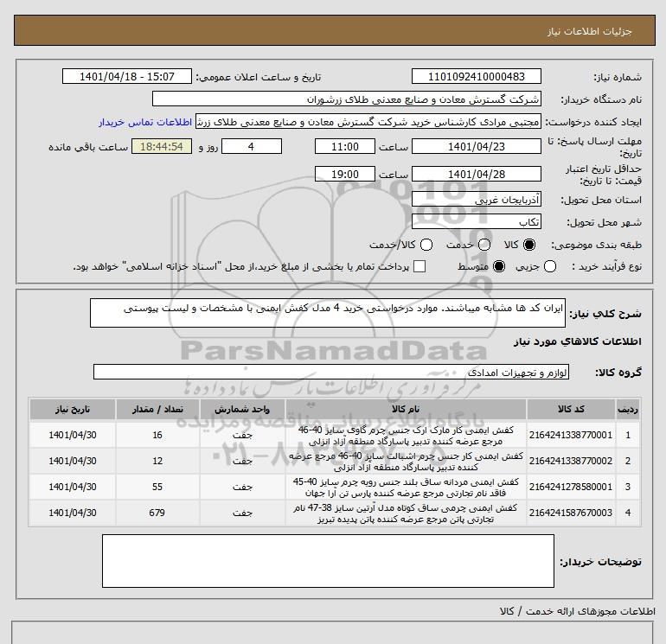Click the request creator field مجتبی مرادی
The height and width of the screenshot is (644, 666).
click(x=368, y=121)
